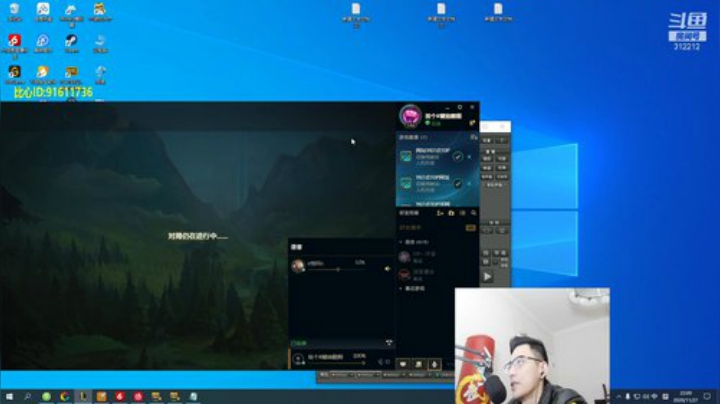The image size is (720, 404).
Task: Click the pink profile avatar in the client
Action: pos(410,115)
